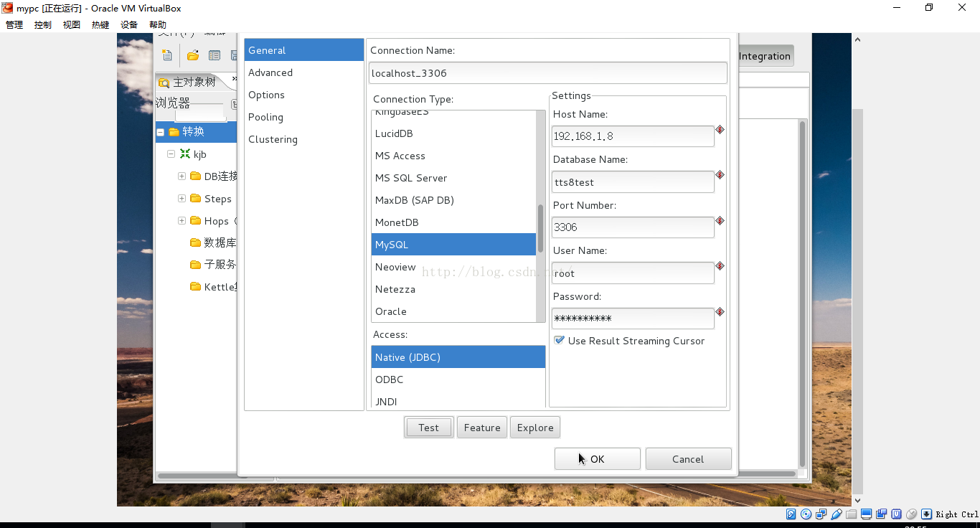The width and height of the screenshot is (980, 528).
Task: Click the explore repository icon in Spoon toolbar
Action: tap(214, 55)
